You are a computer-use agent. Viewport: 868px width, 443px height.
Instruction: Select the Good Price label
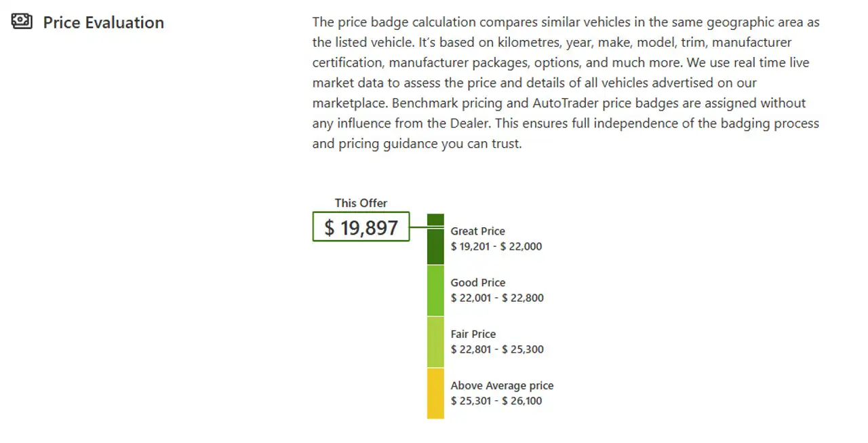(x=477, y=283)
